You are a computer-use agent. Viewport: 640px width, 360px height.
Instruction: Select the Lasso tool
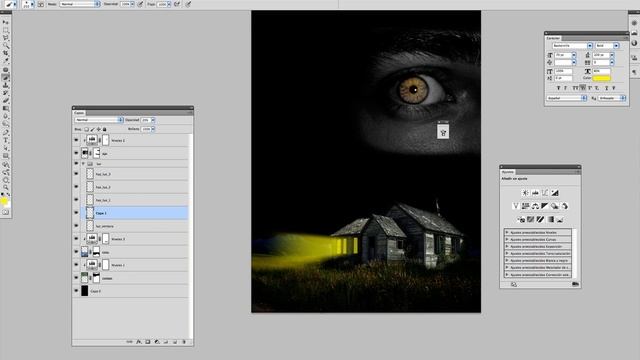(x=6, y=38)
